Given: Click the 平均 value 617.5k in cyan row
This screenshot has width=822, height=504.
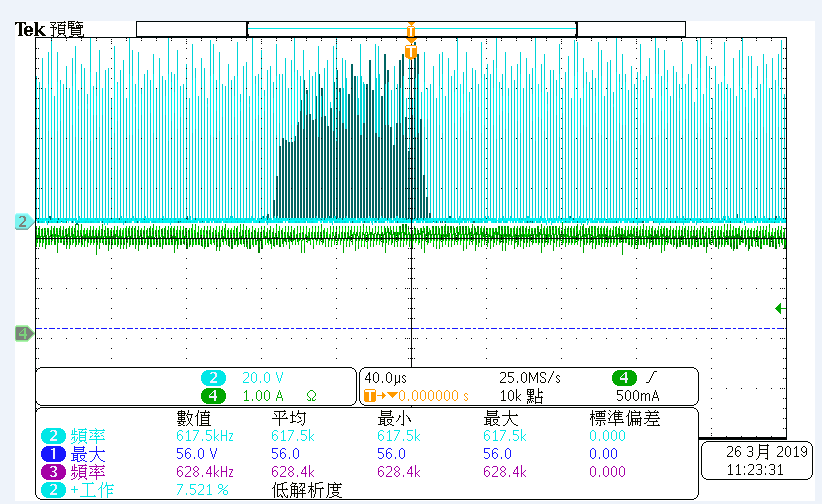Looking at the screenshot, I should pyautogui.click(x=293, y=436).
